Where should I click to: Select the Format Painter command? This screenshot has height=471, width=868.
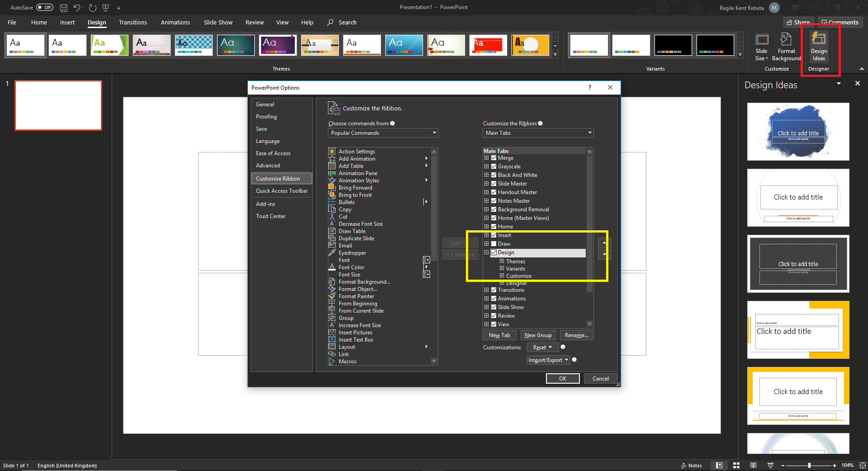coord(356,296)
